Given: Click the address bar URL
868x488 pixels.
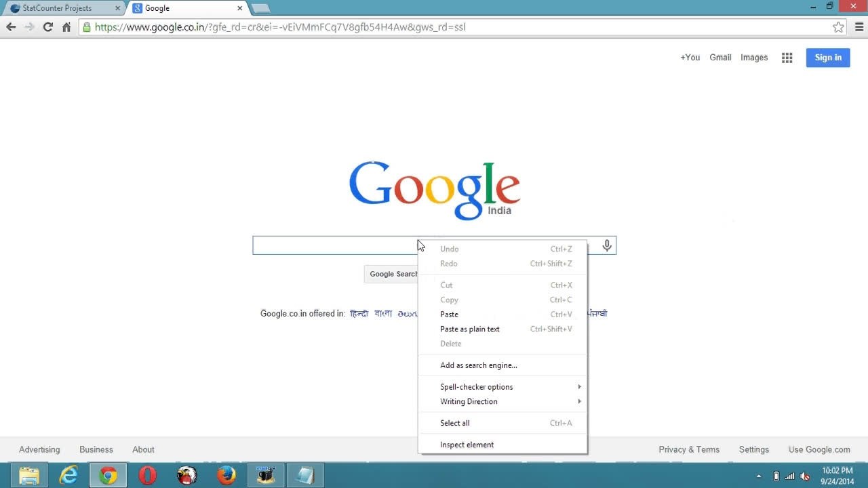Looking at the screenshot, I should (x=280, y=27).
